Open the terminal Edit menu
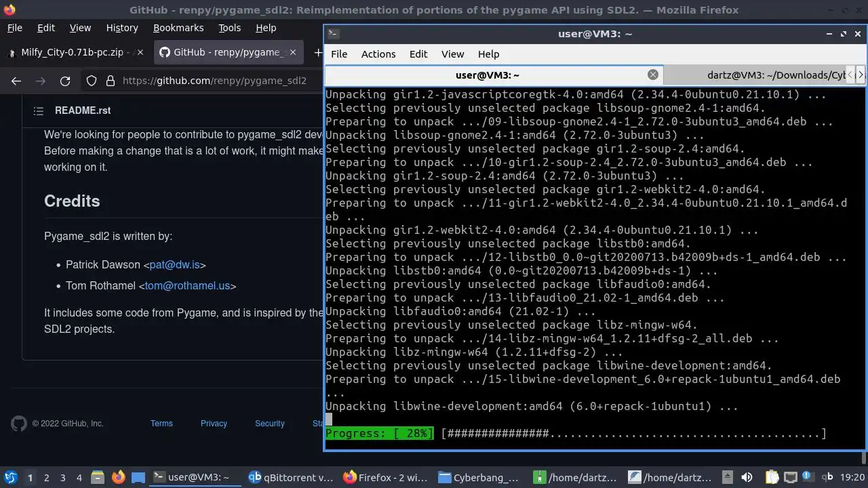This screenshot has width=868, height=488. coord(418,54)
